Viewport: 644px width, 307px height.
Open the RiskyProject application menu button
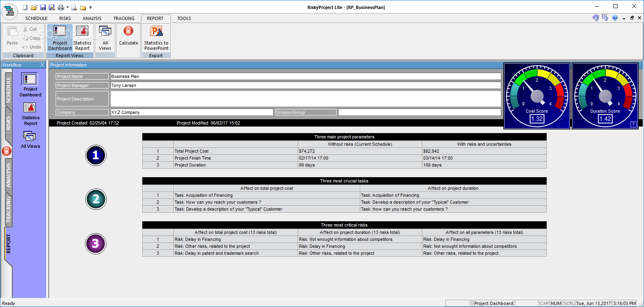point(9,11)
